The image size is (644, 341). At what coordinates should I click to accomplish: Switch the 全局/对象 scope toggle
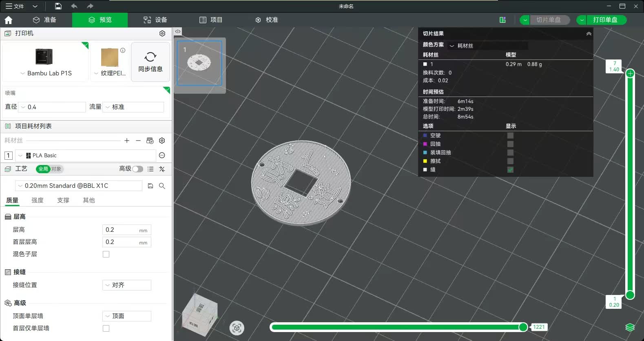[x=50, y=169]
